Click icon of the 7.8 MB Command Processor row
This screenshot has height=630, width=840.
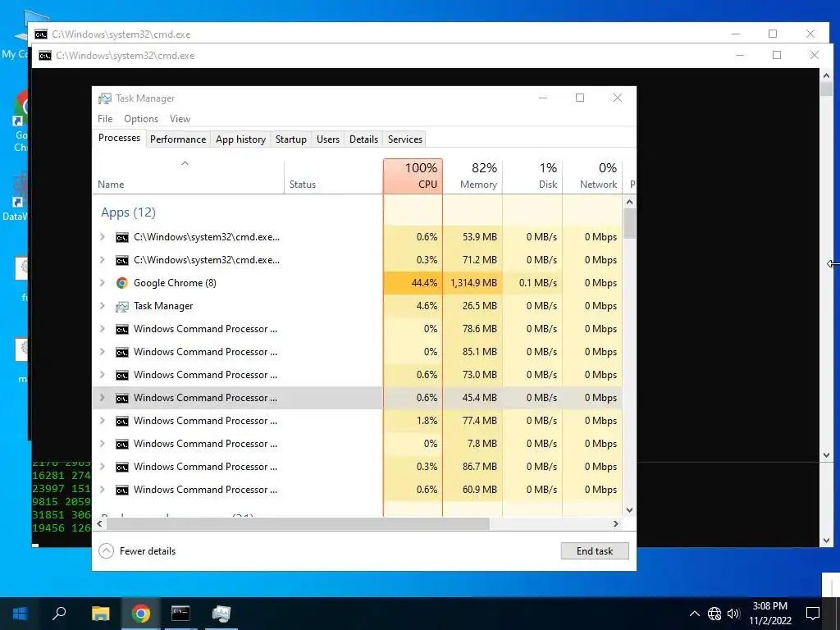pyautogui.click(x=122, y=444)
